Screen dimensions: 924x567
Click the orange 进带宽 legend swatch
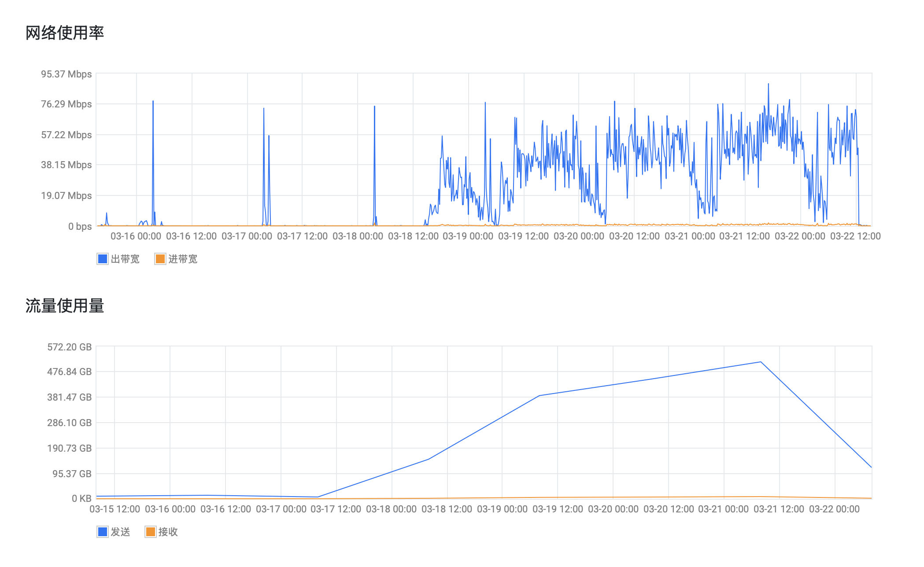[x=160, y=259]
